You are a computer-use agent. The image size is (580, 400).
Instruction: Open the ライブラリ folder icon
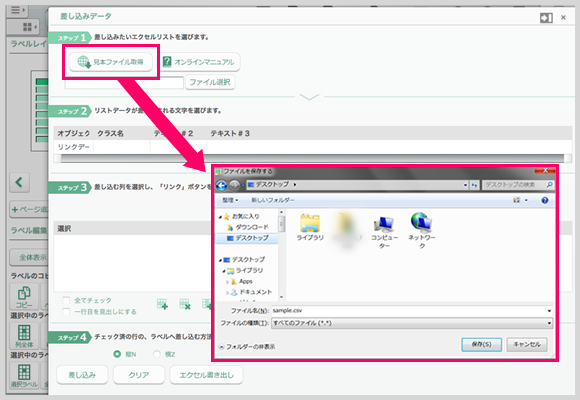[x=310, y=227]
